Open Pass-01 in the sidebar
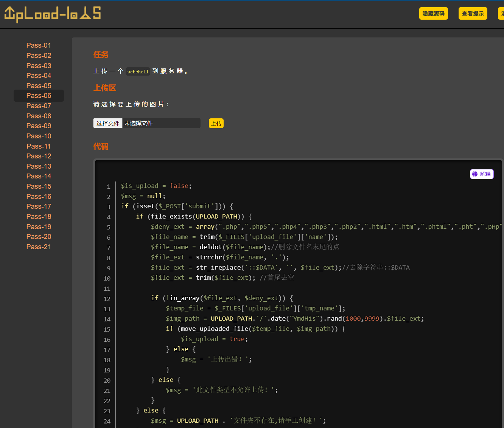504x428 pixels. 39,45
